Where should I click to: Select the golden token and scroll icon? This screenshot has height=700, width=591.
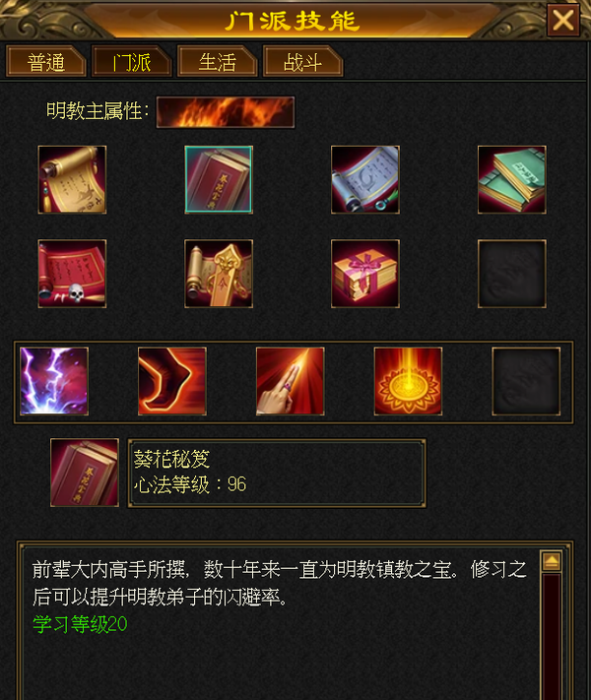pyautogui.click(x=219, y=274)
